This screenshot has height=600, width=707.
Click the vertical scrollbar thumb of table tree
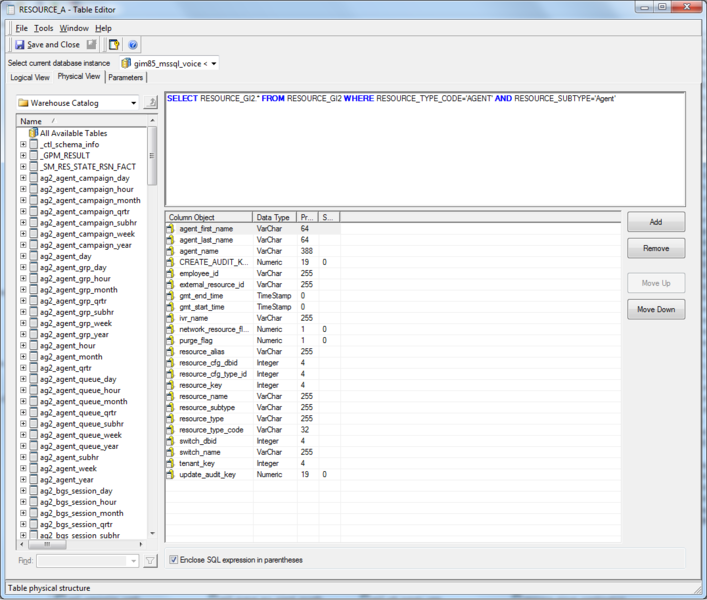(x=152, y=156)
